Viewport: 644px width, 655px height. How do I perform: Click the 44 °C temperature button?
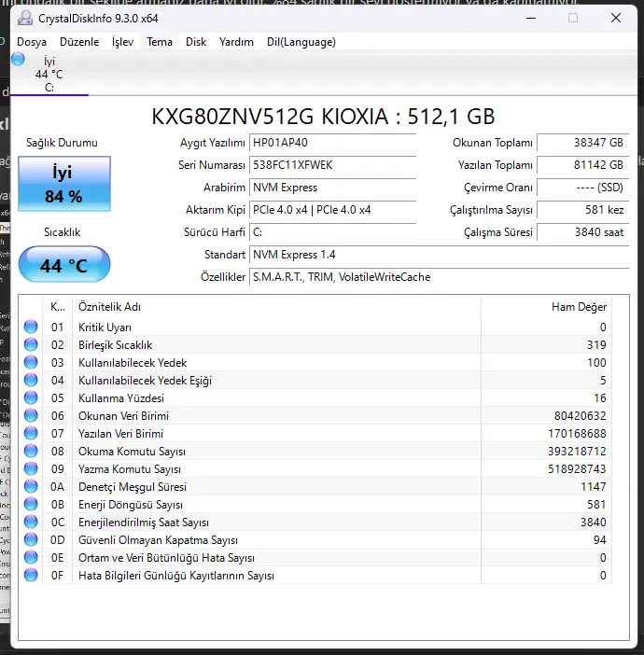pos(64,264)
